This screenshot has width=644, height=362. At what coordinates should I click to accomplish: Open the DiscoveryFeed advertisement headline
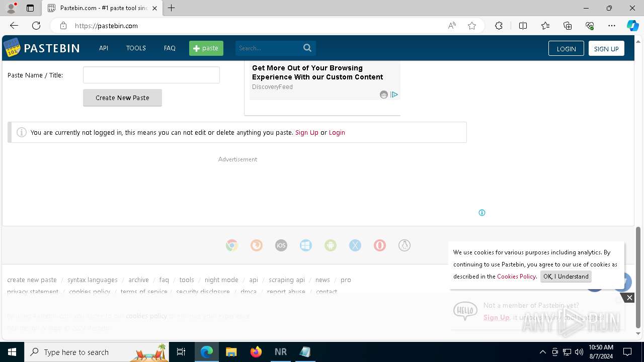(x=317, y=72)
